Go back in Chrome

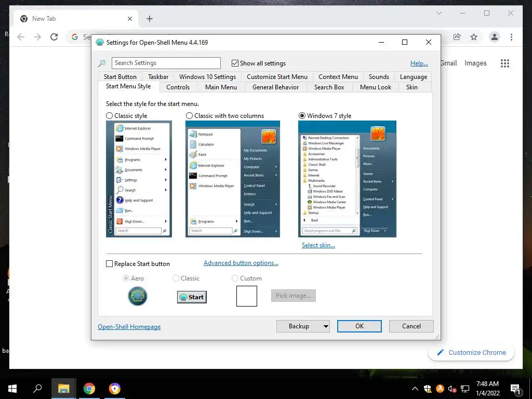coord(21,37)
